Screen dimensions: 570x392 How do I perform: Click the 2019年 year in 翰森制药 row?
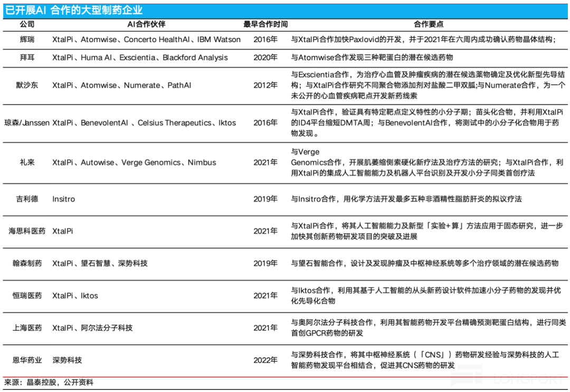pos(265,263)
